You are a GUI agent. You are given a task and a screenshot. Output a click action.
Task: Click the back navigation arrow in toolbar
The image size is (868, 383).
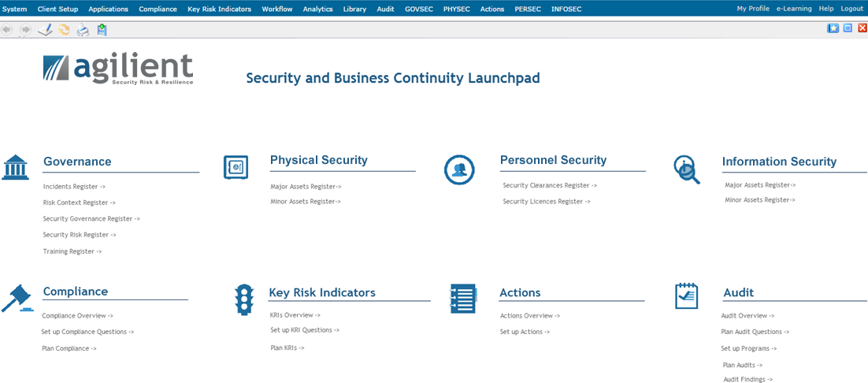tap(7, 30)
